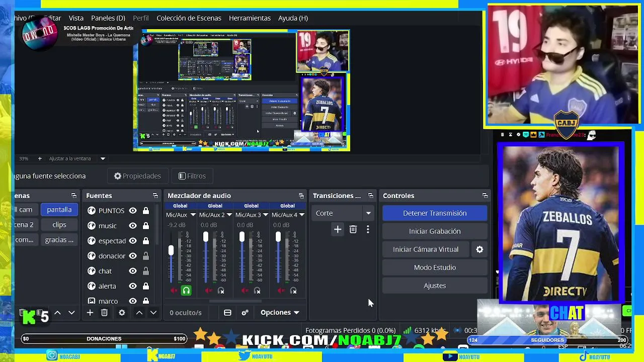Undock the Fuentes panel
Viewport: 644px width, 362px height.
[x=155, y=196]
